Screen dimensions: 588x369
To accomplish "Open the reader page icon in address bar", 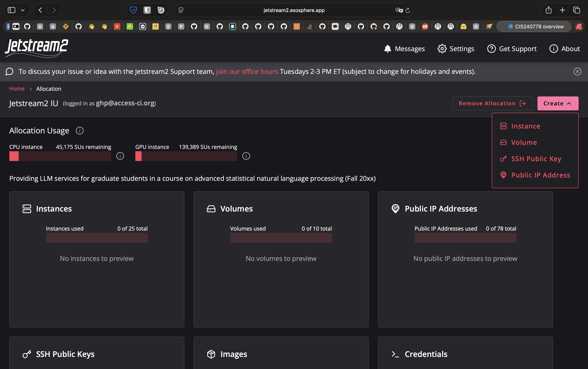I will (x=181, y=10).
